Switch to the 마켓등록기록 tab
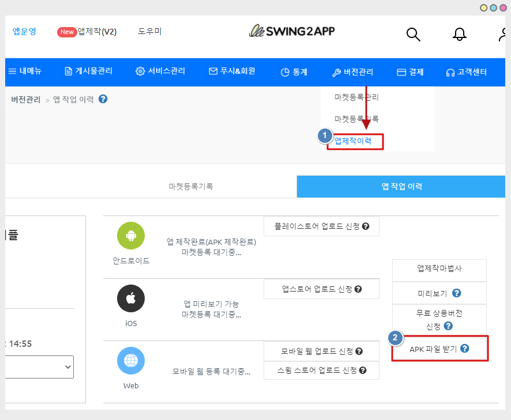This screenshot has width=511, height=420. 191,187
